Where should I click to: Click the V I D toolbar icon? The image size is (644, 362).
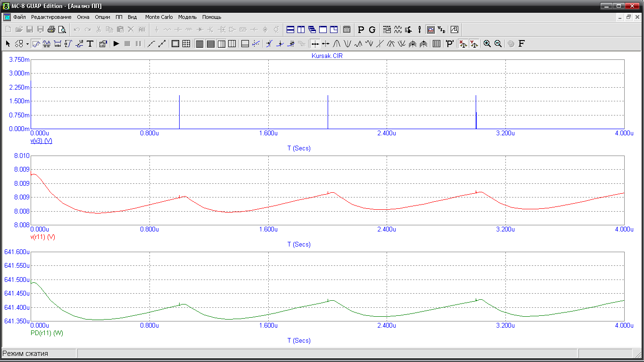(x=441, y=29)
